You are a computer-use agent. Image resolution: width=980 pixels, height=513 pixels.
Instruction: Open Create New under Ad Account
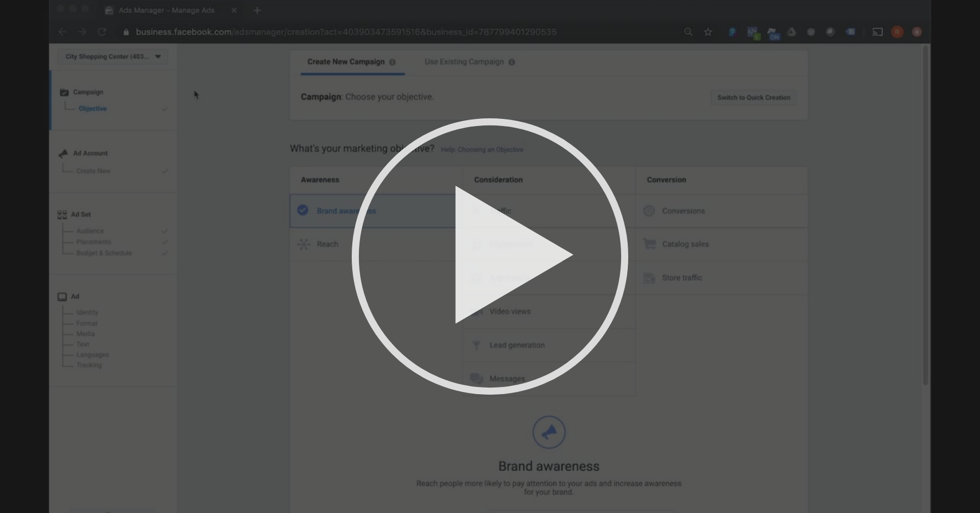[x=93, y=171]
